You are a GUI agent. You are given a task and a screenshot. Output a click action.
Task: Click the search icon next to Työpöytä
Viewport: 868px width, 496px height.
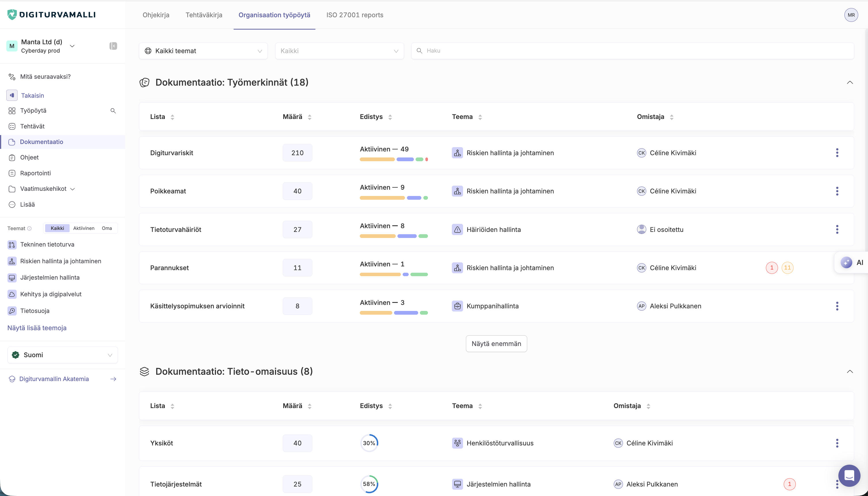click(x=113, y=111)
